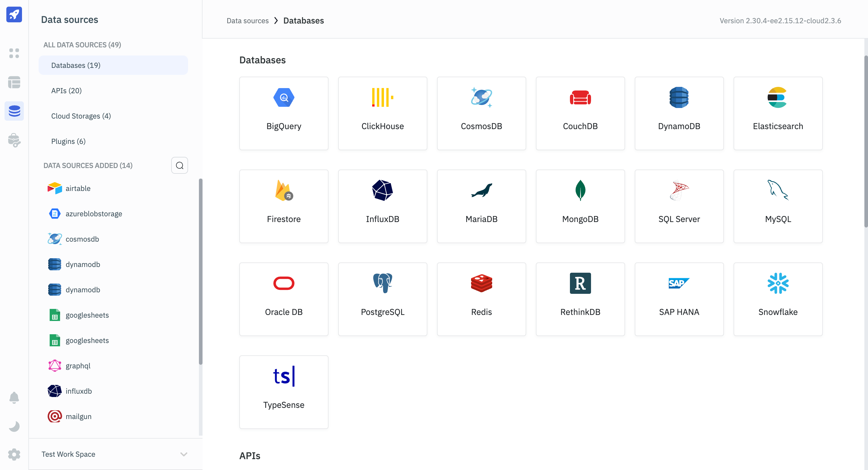
Task: Switch to Cloud Storages (4) category
Action: coord(81,116)
